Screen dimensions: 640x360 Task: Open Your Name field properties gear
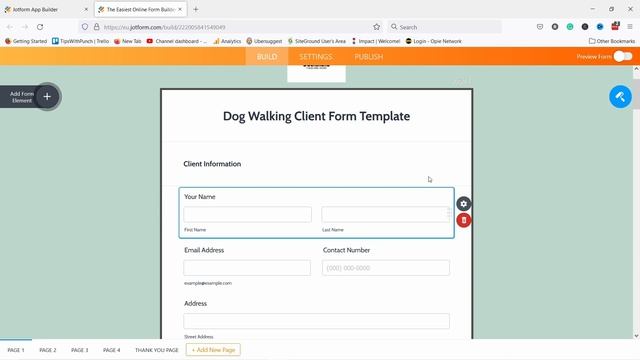pyautogui.click(x=463, y=204)
